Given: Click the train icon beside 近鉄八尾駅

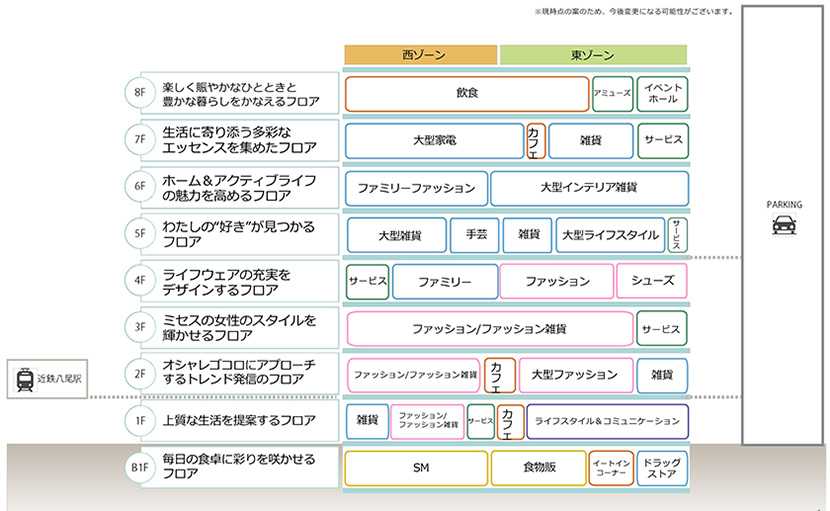Looking at the screenshot, I should [25, 379].
